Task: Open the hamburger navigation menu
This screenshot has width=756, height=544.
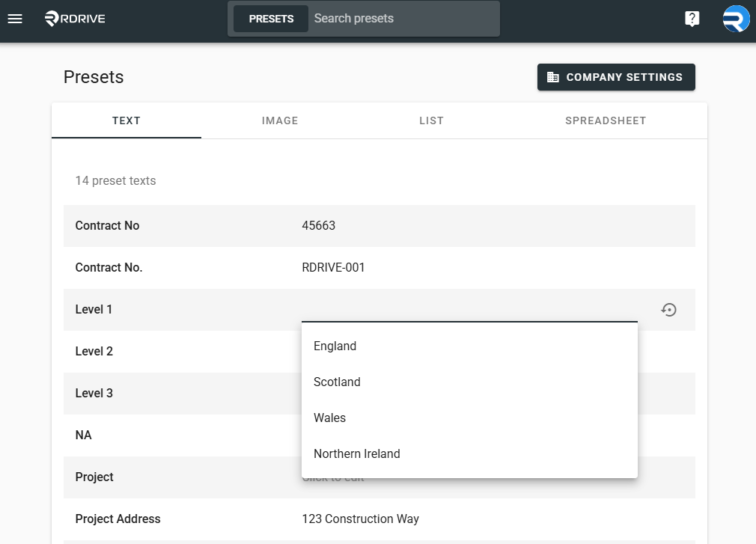Action: click(15, 19)
